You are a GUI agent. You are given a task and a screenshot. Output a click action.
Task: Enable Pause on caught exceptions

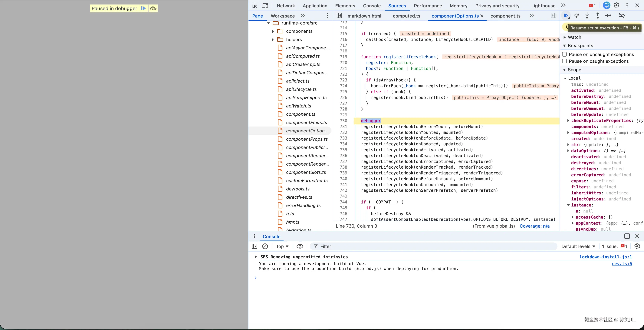coord(564,61)
